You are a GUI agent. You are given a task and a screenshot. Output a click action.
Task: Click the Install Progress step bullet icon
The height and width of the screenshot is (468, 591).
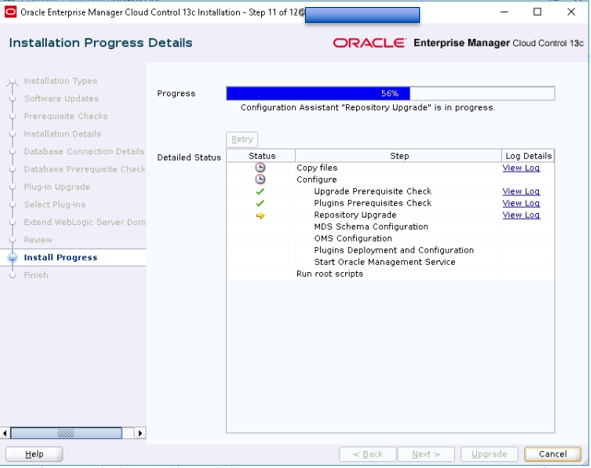12,257
